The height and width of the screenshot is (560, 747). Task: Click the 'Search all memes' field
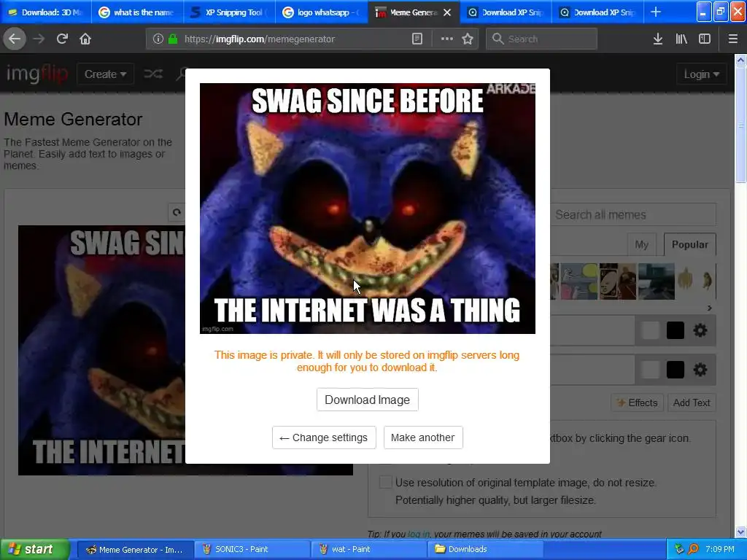(x=633, y=215)
